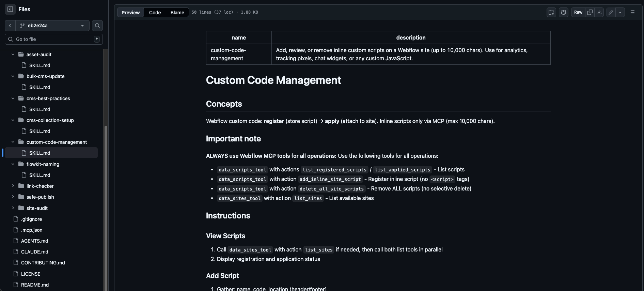
Task: Collapse the bulk-cms-update folder
Action: coord(13,76)
